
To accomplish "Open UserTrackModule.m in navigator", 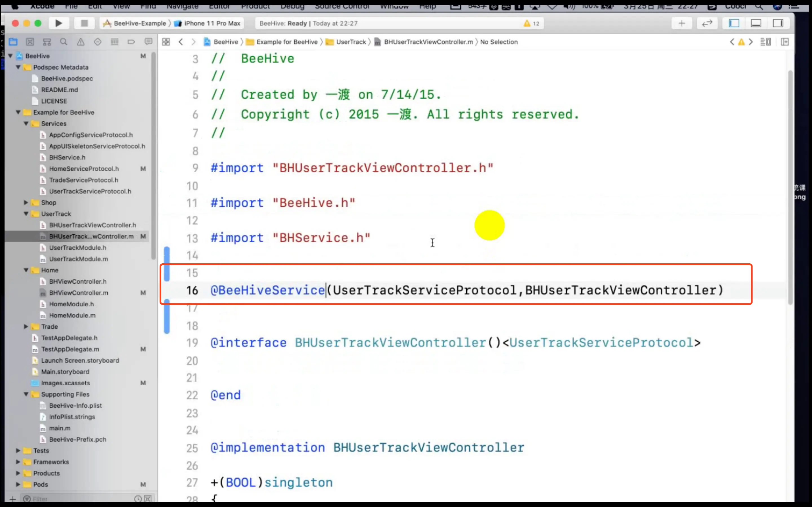I will point(78,259).
